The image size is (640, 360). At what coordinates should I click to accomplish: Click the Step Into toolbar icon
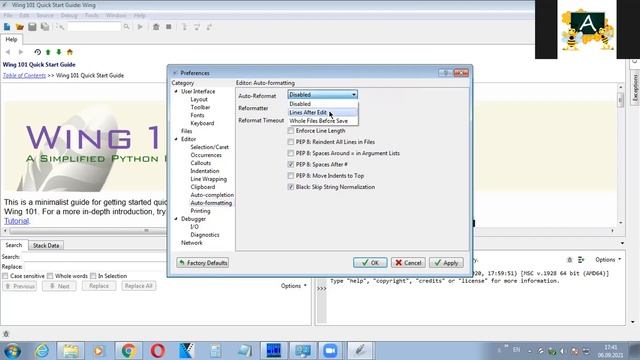[x=184, y=27]
